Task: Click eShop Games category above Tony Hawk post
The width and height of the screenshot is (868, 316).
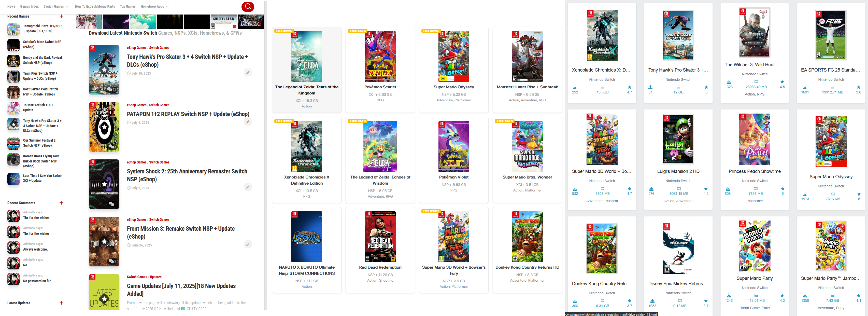Action: tap(136, 48)
